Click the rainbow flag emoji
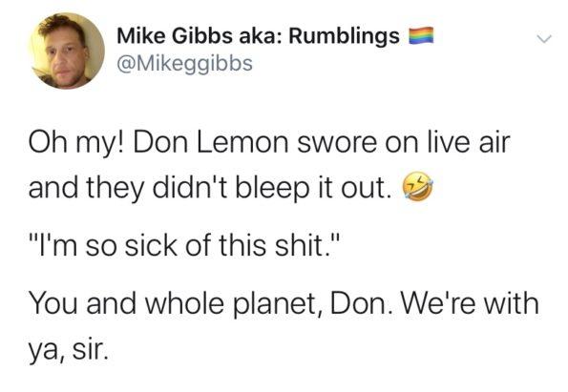568x392 pixels. click(x=421, y=35)
